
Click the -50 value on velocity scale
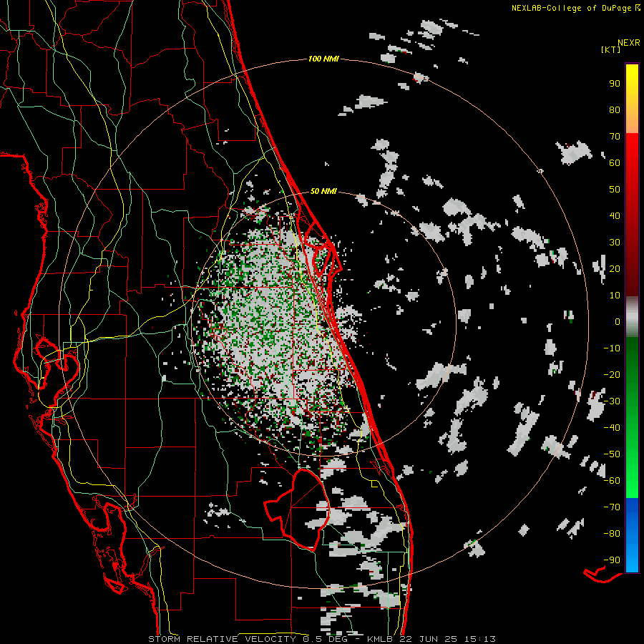pos(612,454)
